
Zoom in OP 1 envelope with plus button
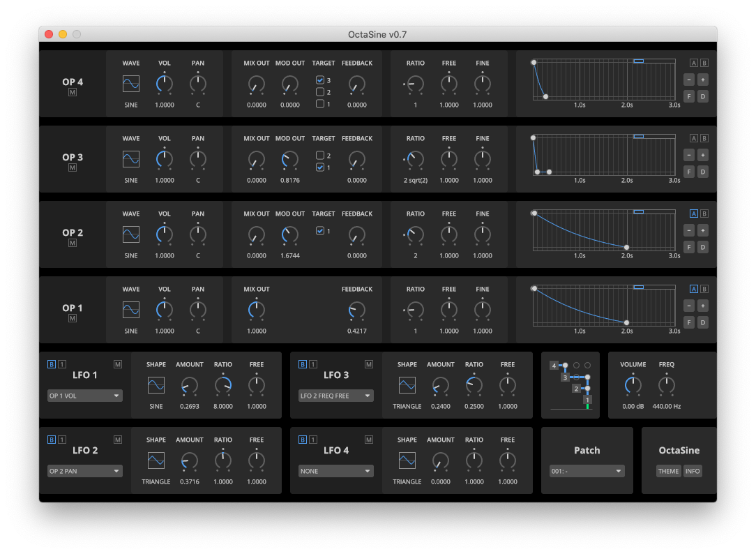coord(703,306)
